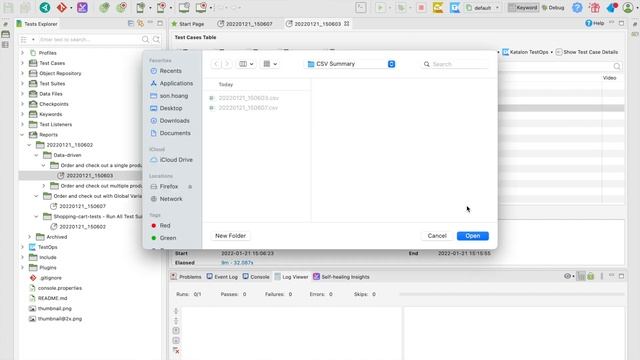Click the gift box icon
640x360 pixels.
tap(595, 7)
